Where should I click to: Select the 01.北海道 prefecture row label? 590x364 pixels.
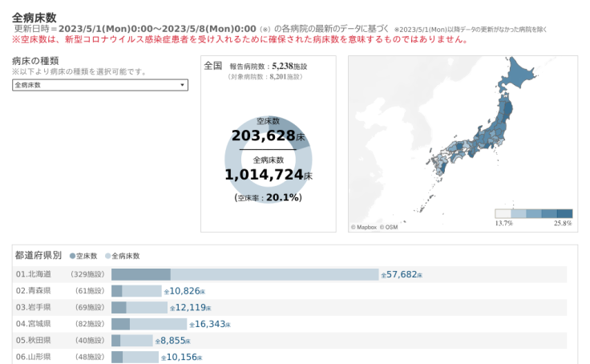pyautogui.click(x=34, y=274)
